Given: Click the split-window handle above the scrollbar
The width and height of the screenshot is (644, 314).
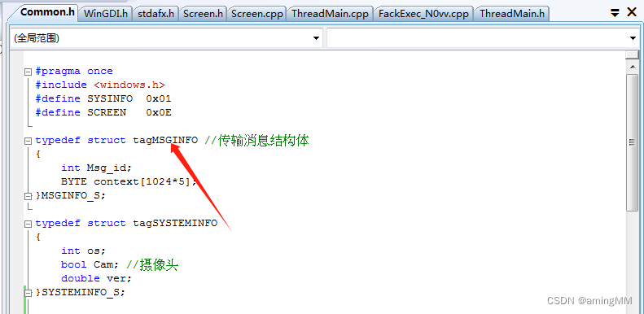Looking at the screenshot, I should pyautogui.click(x=633, y=55).
